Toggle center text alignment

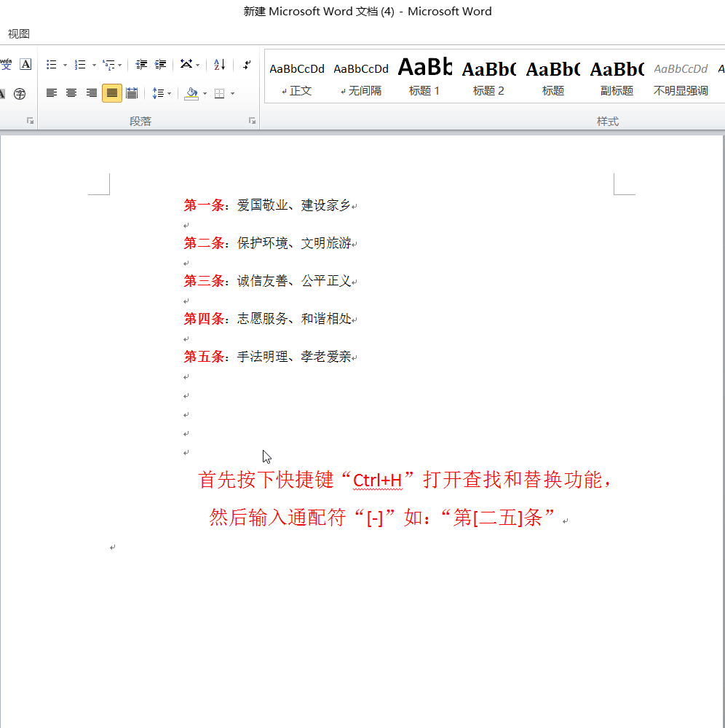pyautogui.click(x=71, y=93)
